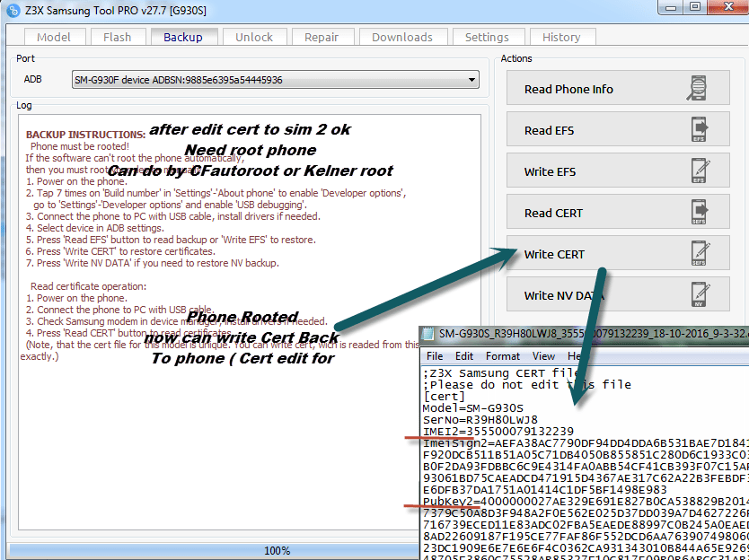The width and height of the screenshot is (749, 560).
Task: Click the Write CERT button label
Action: point(554,255)
